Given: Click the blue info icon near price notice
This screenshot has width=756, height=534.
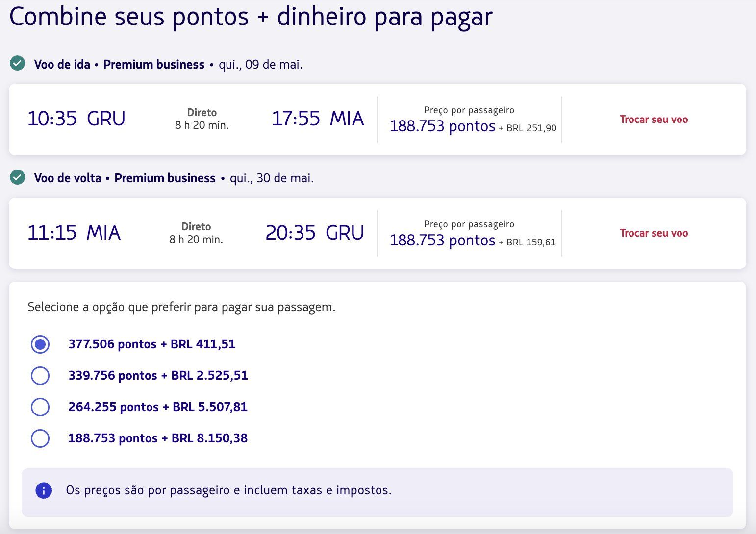Looking at the screenshot, I should [x=44, y=490].
